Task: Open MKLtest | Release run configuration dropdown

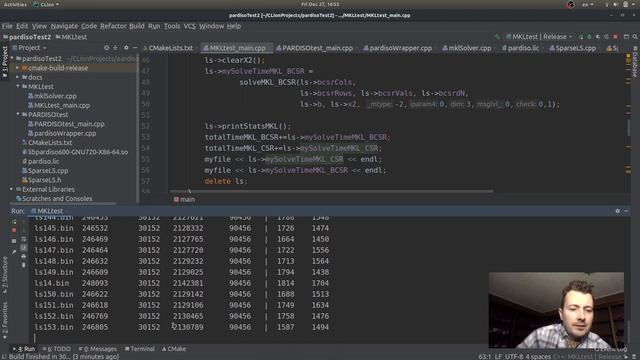Action: [x=539, y=37]
